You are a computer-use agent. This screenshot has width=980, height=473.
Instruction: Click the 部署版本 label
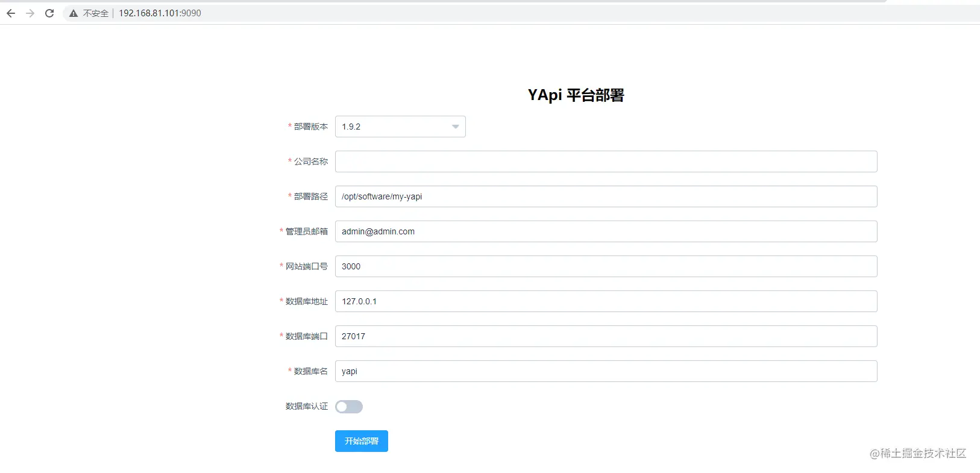311,127
